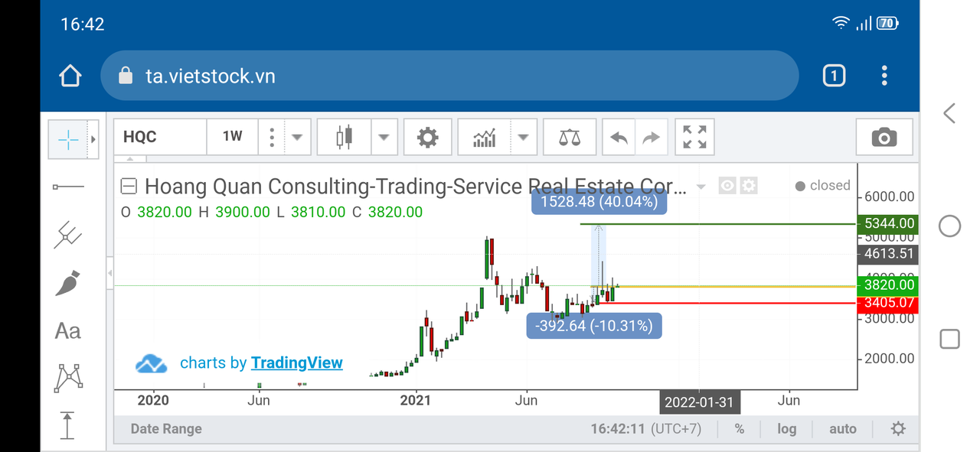980x452 pixels.
Task: Open series settings gear in legend
Action: pos(748,185)
